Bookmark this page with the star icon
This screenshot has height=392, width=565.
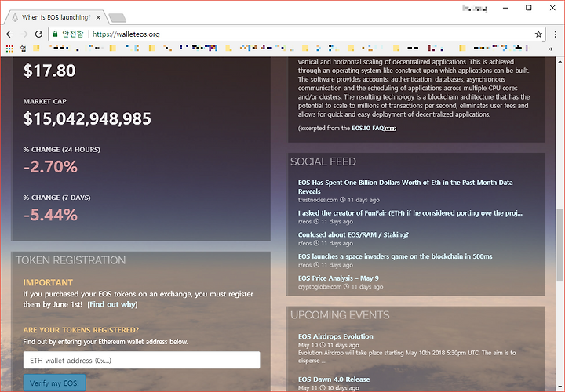click(538, 34)
